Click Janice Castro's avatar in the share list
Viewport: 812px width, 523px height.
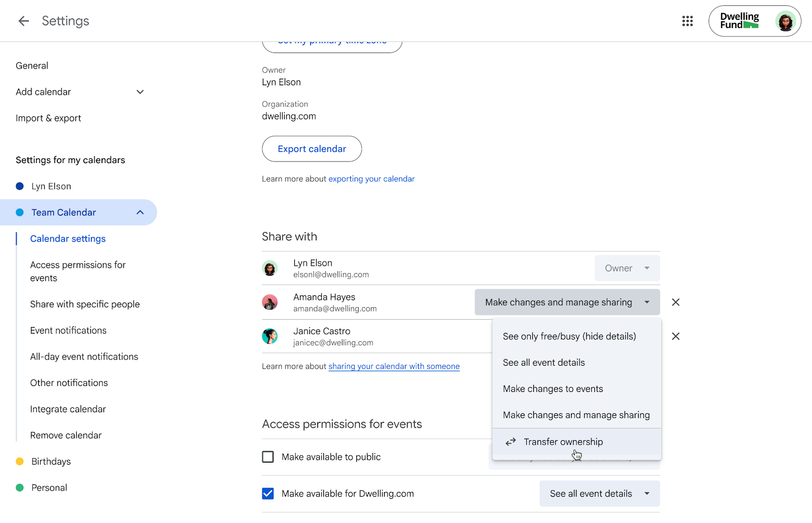[270, 336]
